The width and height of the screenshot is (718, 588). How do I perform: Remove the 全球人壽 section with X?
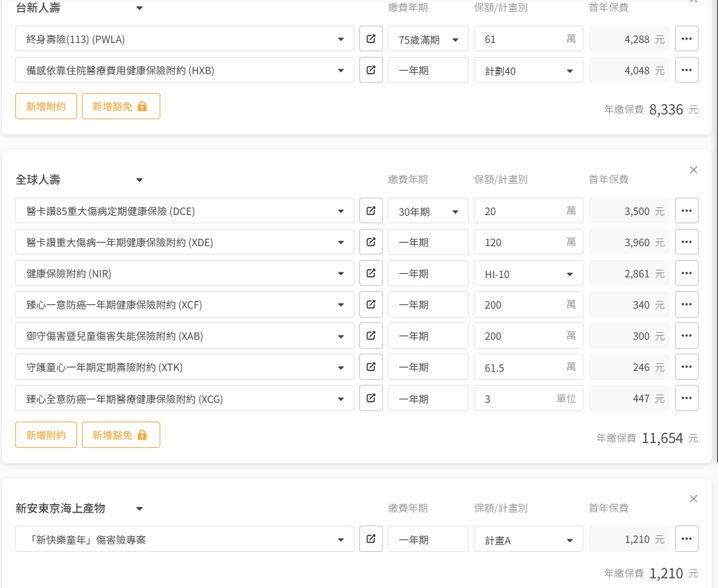pos(693,170)
